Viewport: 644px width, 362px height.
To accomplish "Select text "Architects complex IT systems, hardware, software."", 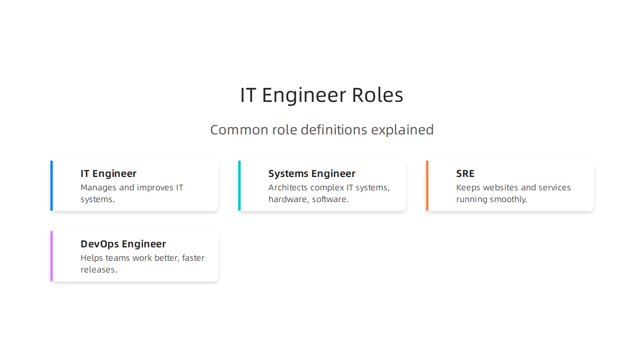I will [x=329, y=193].
